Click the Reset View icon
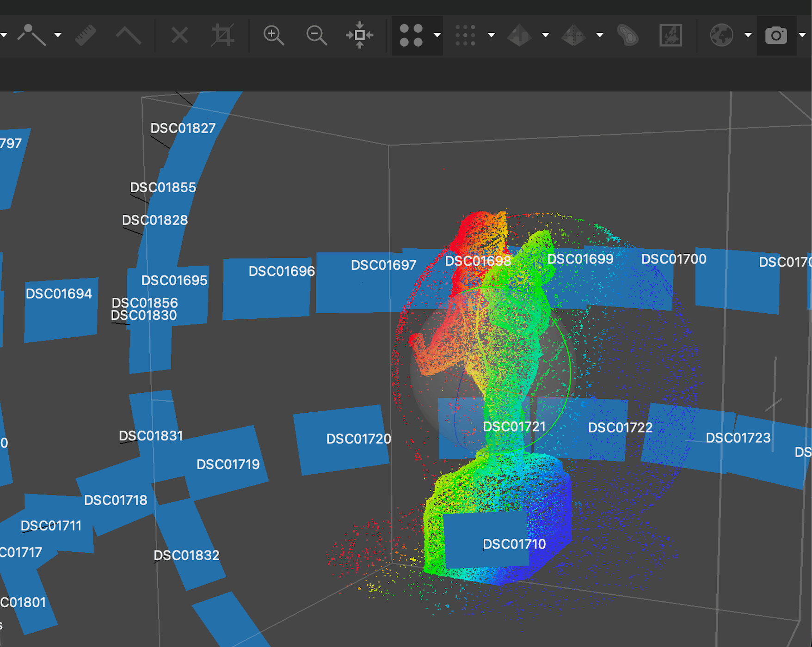 click(x=360, y=35)
